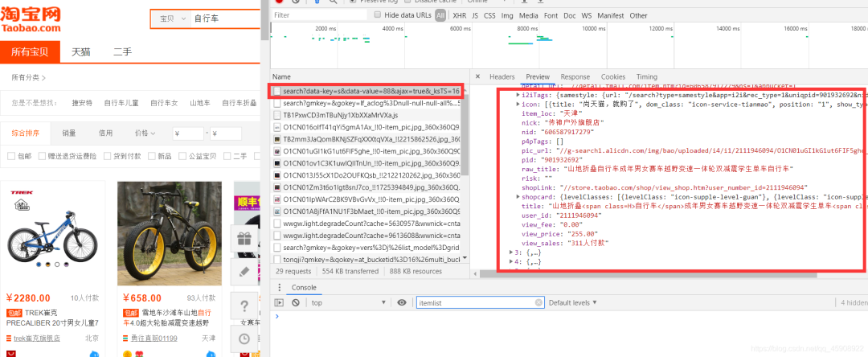Check the 新品 filter box

(150, 157)
